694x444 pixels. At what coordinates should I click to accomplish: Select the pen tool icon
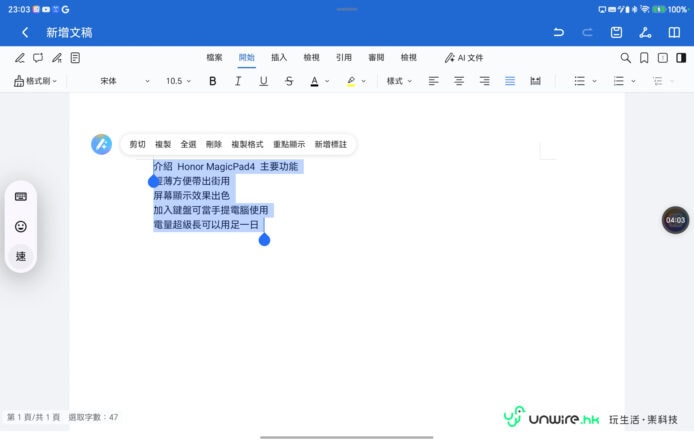tap(19, 58)
